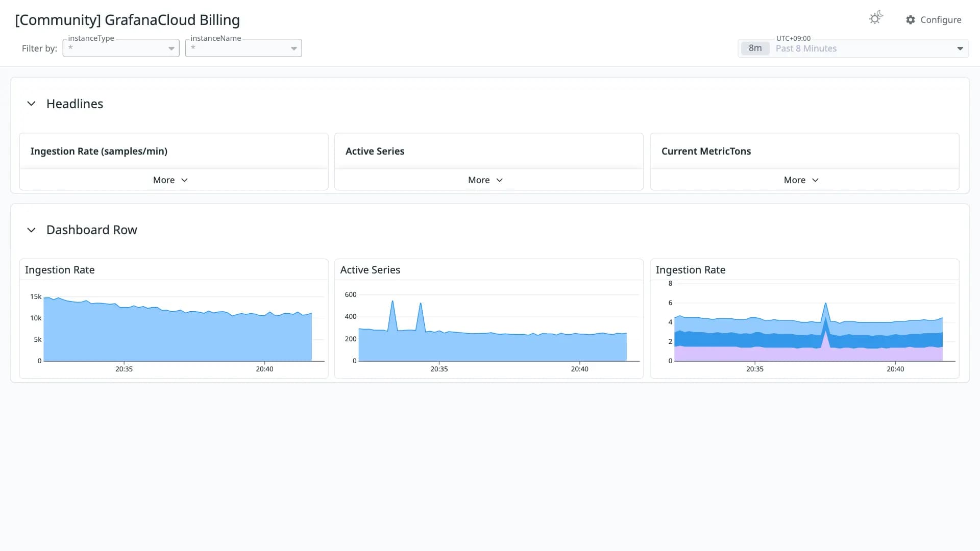The image size is (980, 551).
Task: Collapse the Headlines section chevron
Action: point(31,104)
